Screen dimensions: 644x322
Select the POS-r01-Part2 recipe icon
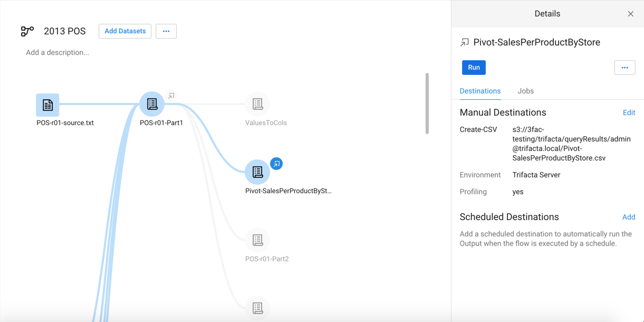point(257,239)
